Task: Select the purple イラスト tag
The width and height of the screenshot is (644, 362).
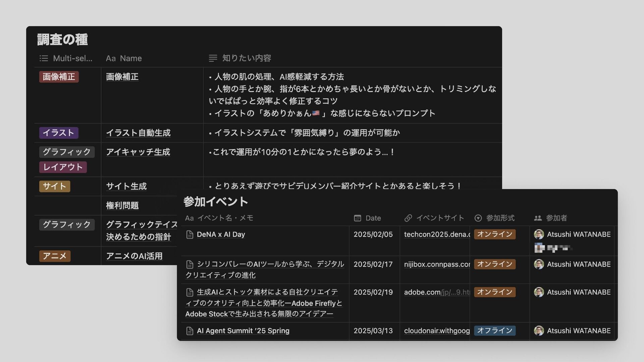Action: 59,133
